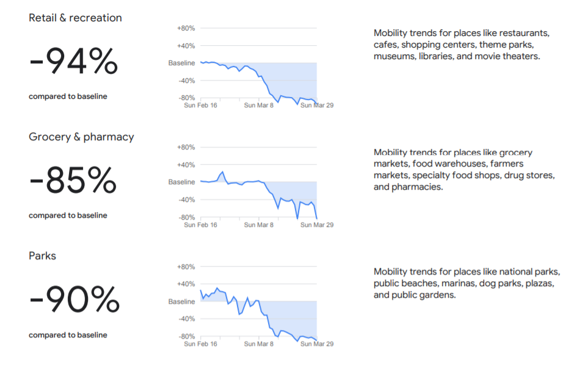This screenshot has height=366, width=588.
Task: Click Sun Mar 29 label on Grocery chart
Action: 317,224
